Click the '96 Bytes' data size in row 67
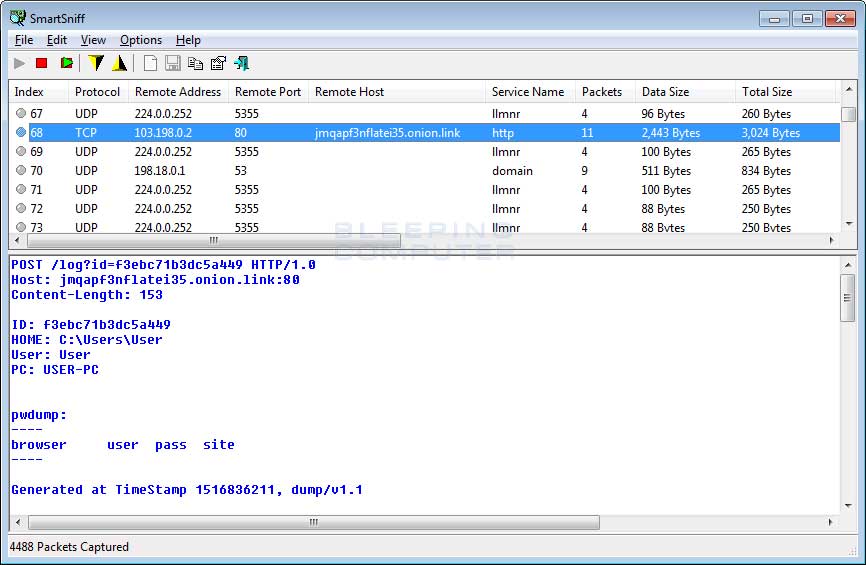This screenshot has width=866, height=565. (x=663, y=114)
